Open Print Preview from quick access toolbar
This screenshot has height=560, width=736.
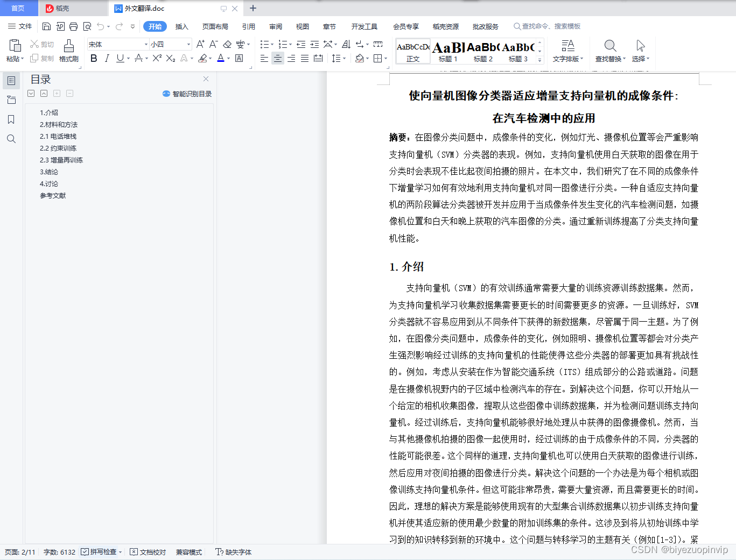[x=87, y=26]
